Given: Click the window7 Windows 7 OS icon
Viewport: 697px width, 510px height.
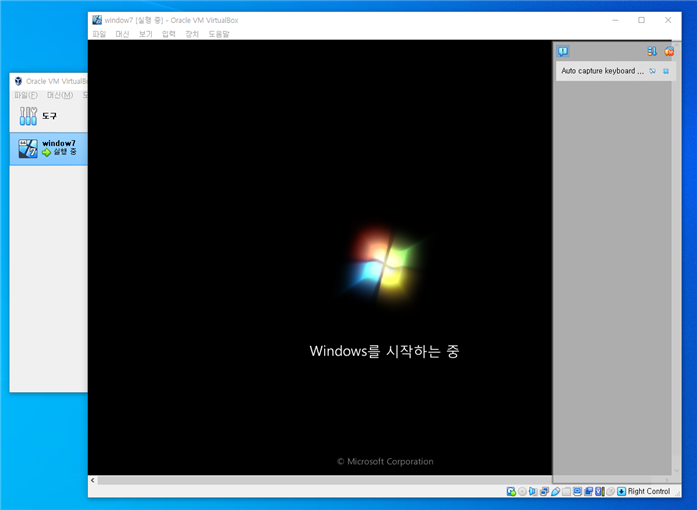Looking at the screenshot, I should (x=28, y=149).
